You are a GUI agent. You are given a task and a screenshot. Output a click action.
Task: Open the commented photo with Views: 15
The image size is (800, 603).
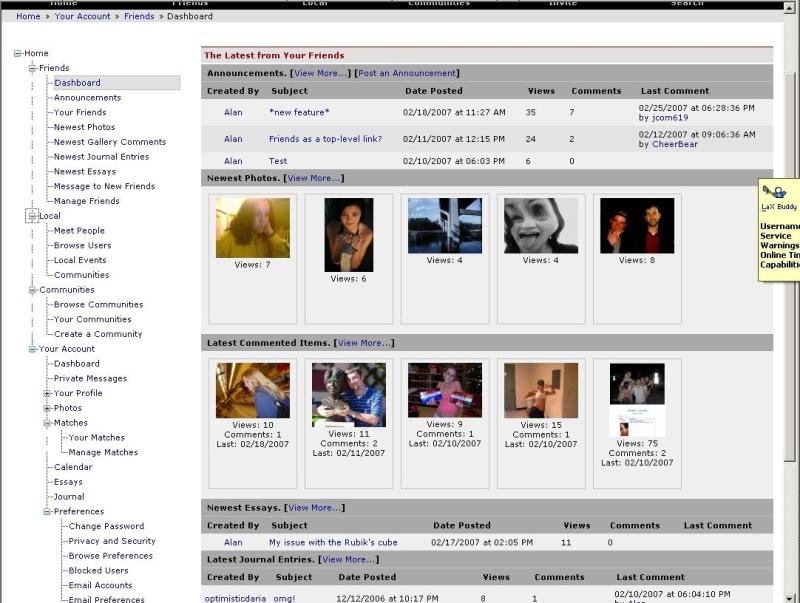pyautogui.click(x=541, y=390)
